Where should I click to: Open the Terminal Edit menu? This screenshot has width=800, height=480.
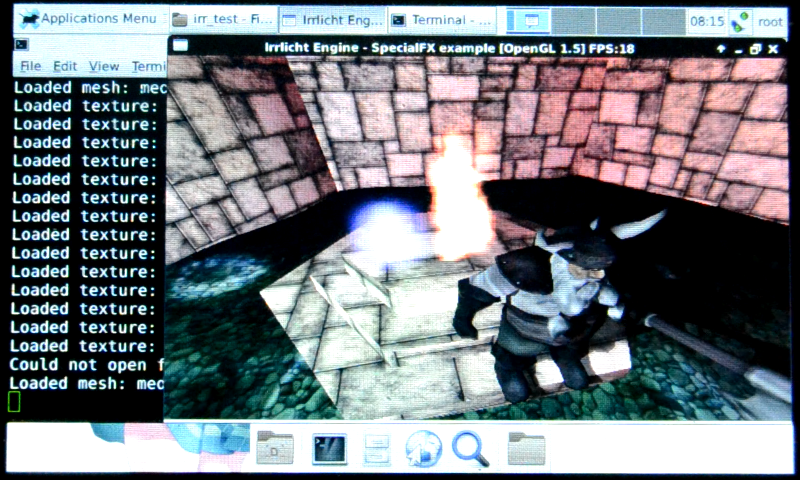pos(65,66)
